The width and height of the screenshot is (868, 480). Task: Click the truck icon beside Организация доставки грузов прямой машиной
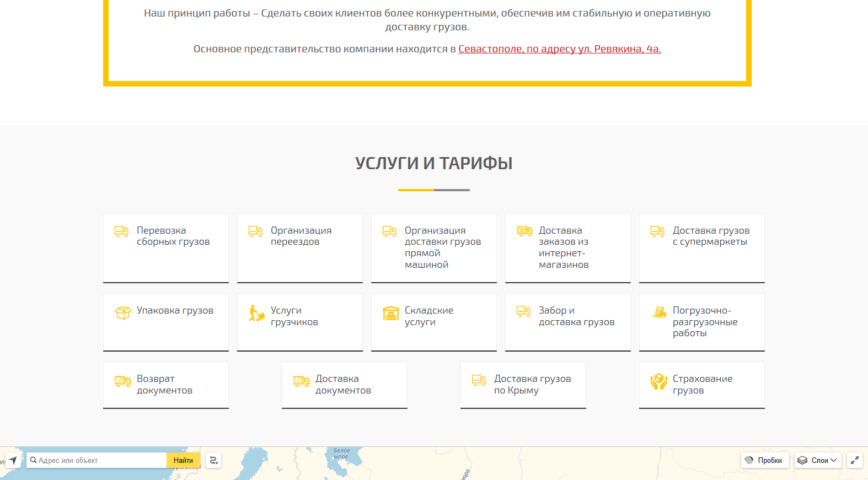point(390,231)
